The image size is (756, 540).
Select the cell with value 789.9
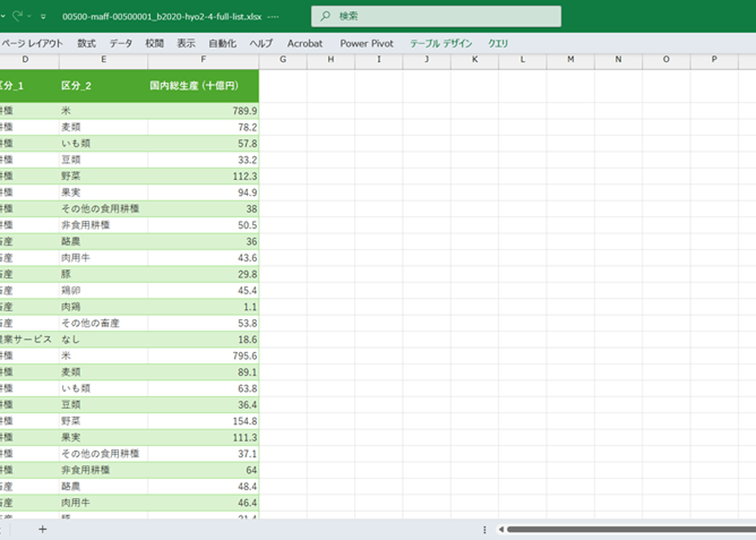pos(203,110)
